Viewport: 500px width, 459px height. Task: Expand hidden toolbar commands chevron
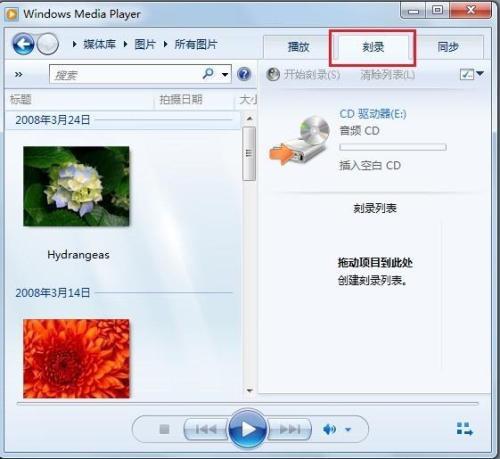(x=19, y=74)
